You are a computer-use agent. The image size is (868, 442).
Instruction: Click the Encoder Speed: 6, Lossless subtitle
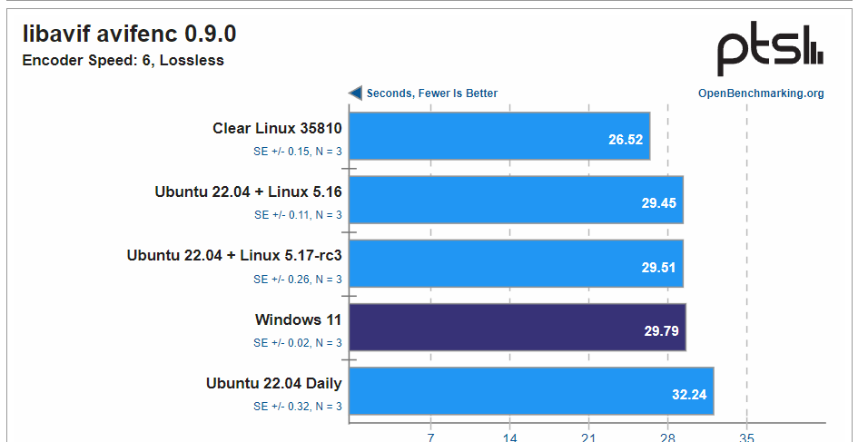click(x=123, y=61)
